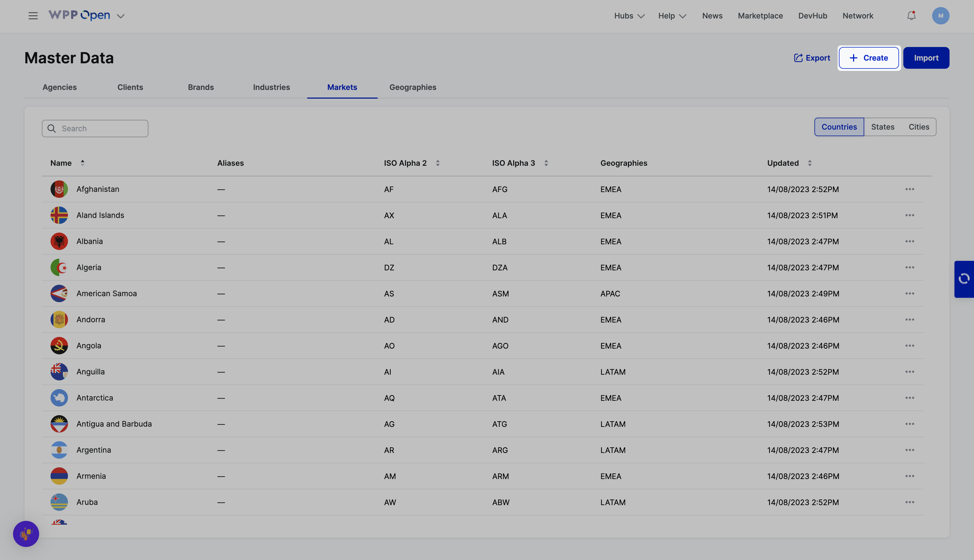Click the Create button
This screenshot has width=974, height=560.
[869, 58]
